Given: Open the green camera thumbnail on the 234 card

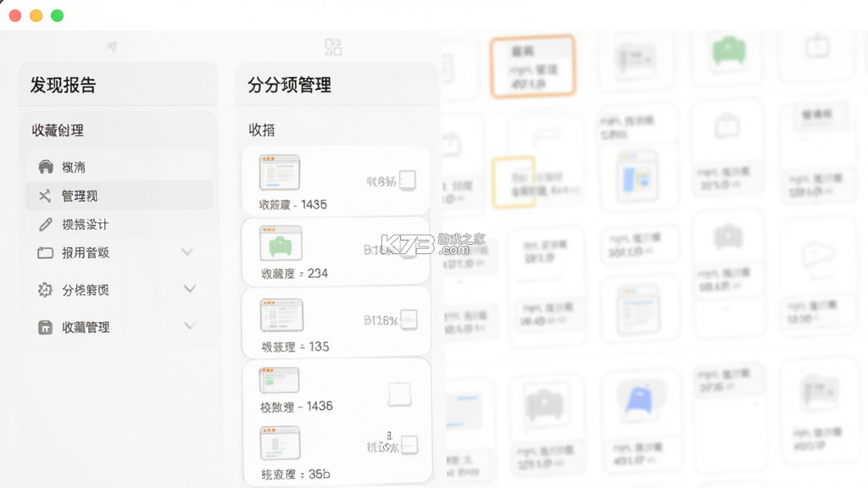Looking at the screenshot, I should (281, 242).
